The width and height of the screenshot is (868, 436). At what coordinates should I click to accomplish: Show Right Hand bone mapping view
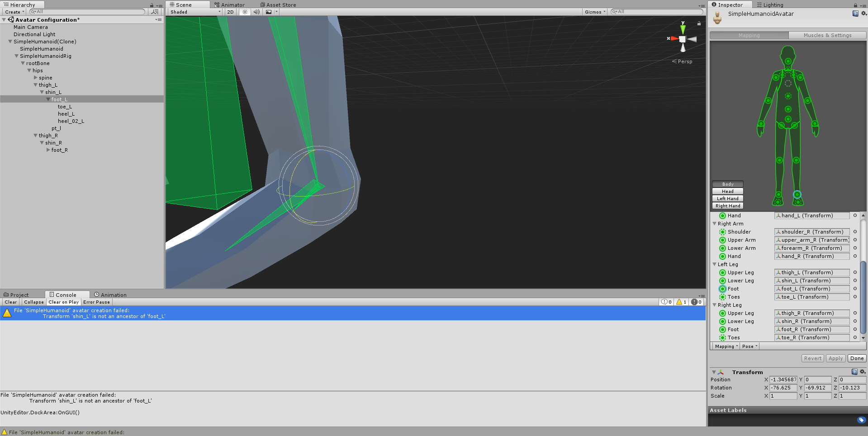(727, 206)
